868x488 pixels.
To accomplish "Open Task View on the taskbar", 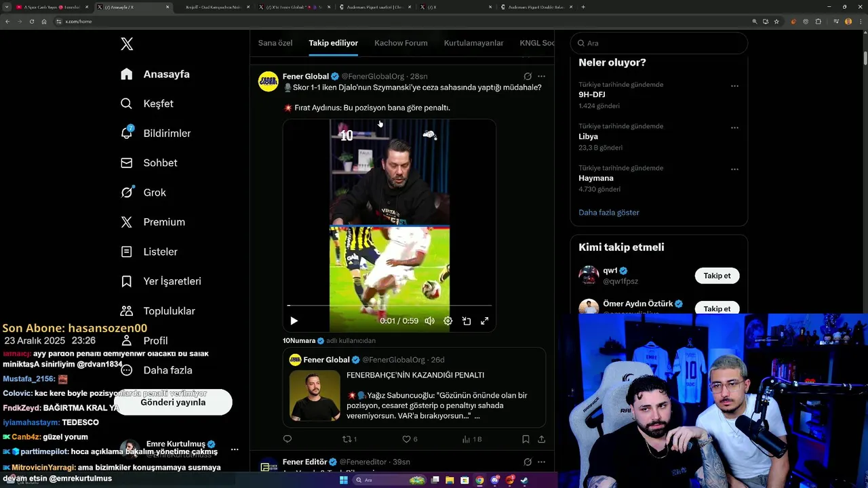I will pos(435,480).
